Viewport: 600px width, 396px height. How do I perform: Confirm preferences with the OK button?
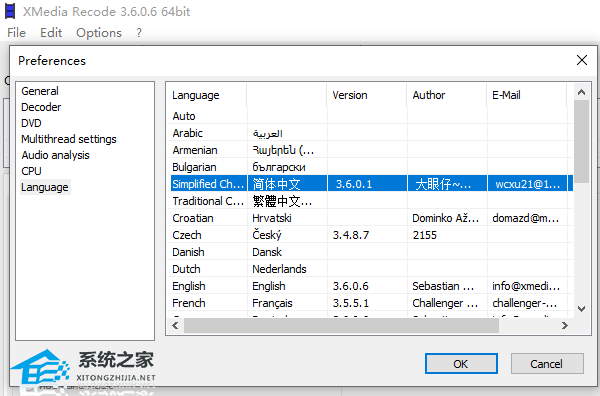(x=461, y=363)
